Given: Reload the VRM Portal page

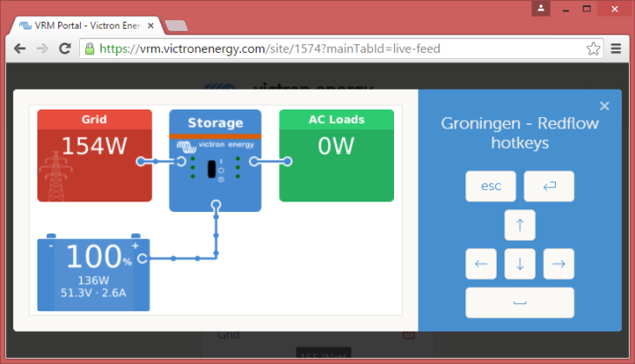Looking at the screenshot, I should click(x=64, y=49).
